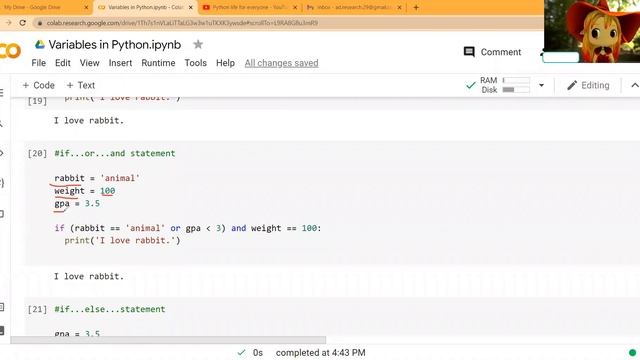
Task: Run cell number 19
Action: pos(37,101)
